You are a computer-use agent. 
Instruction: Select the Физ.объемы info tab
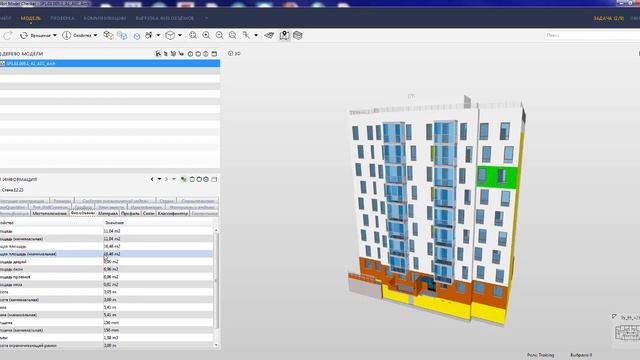pos(82,213)
